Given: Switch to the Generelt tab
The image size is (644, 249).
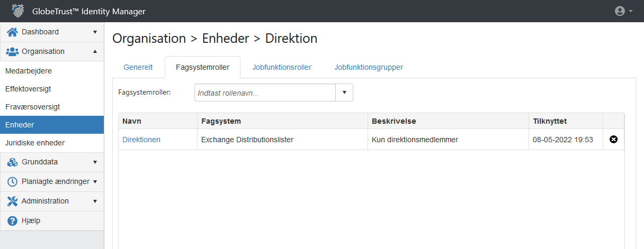Looking at the screenshot, I should (138, 67).
